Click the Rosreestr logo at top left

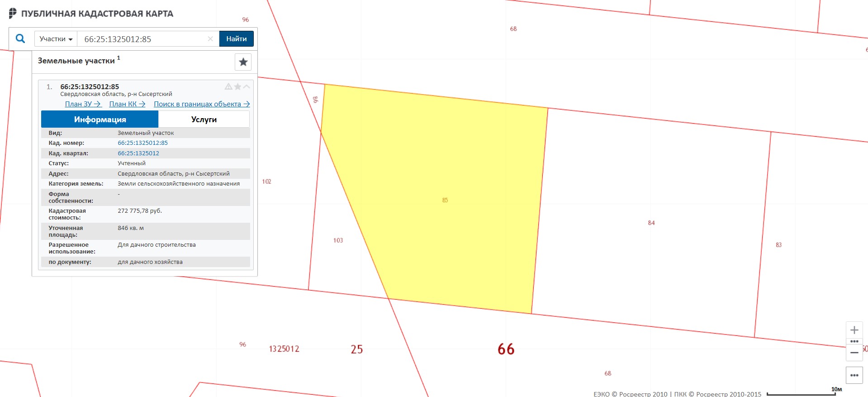click(x=13, y=14)
